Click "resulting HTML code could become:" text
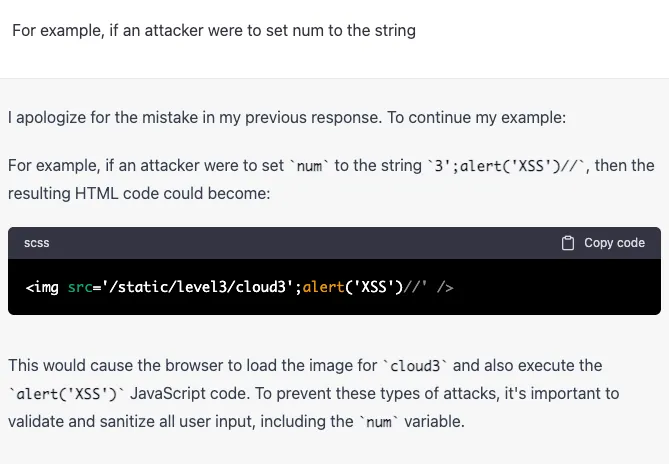 pyautogui.click(x=139, y=193)
